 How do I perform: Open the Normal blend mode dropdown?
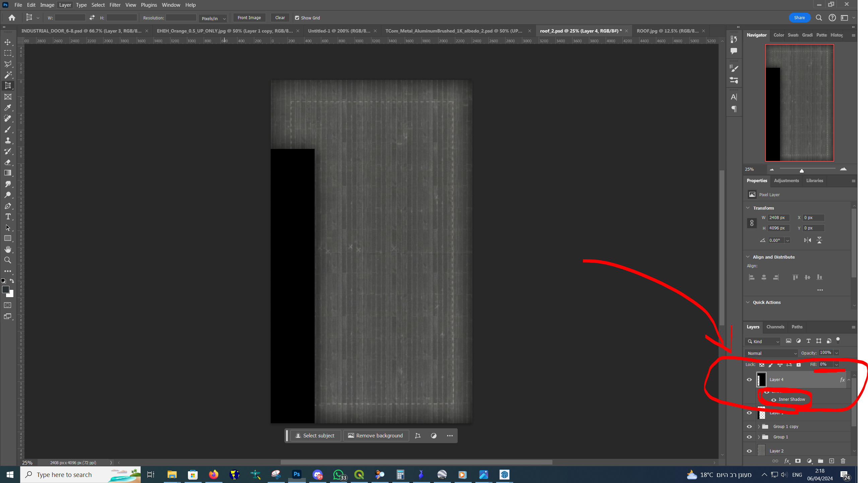(x=772, y=353)
